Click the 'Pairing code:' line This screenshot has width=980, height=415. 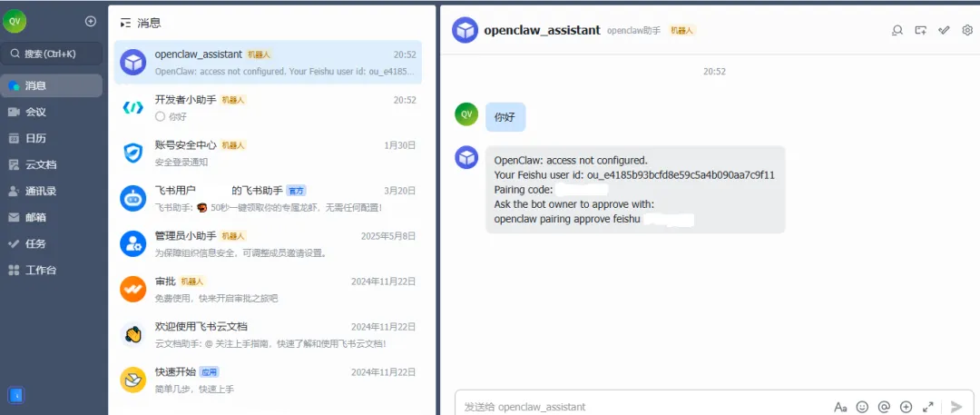click(x=524, y=190)
